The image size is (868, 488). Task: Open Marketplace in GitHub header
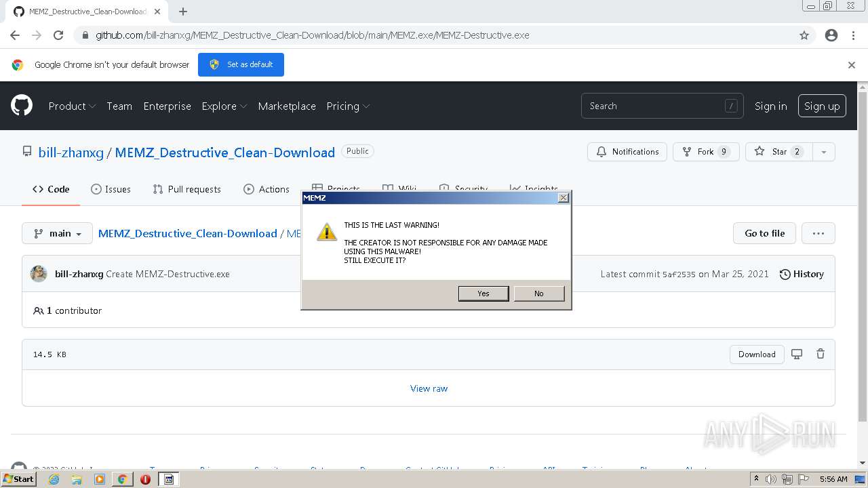coord(287,106)
